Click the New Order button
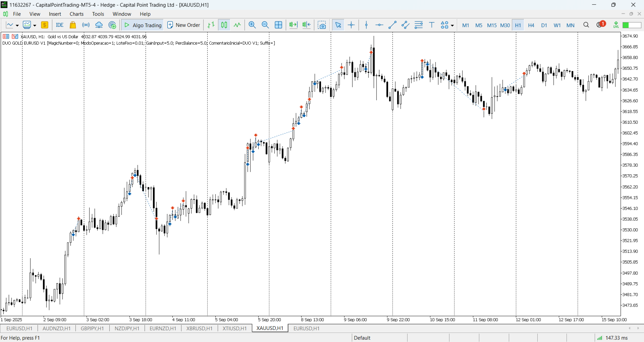This screenshot has height=342, width=644. [x=184, y=25]
